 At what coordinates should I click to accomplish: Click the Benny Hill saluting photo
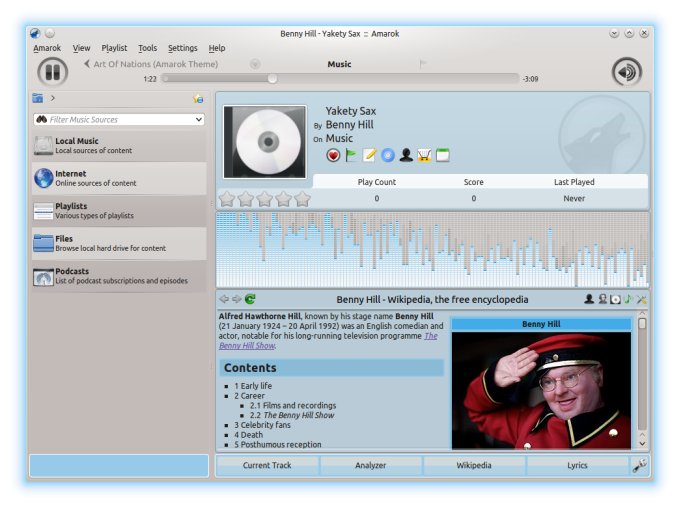pyautogui.click(x=541, y=390)
